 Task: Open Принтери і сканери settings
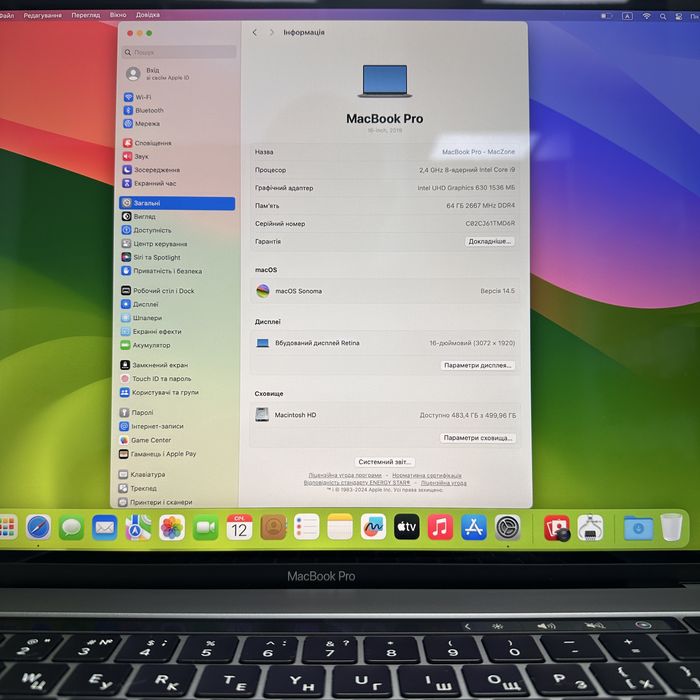tap(155, 502)
